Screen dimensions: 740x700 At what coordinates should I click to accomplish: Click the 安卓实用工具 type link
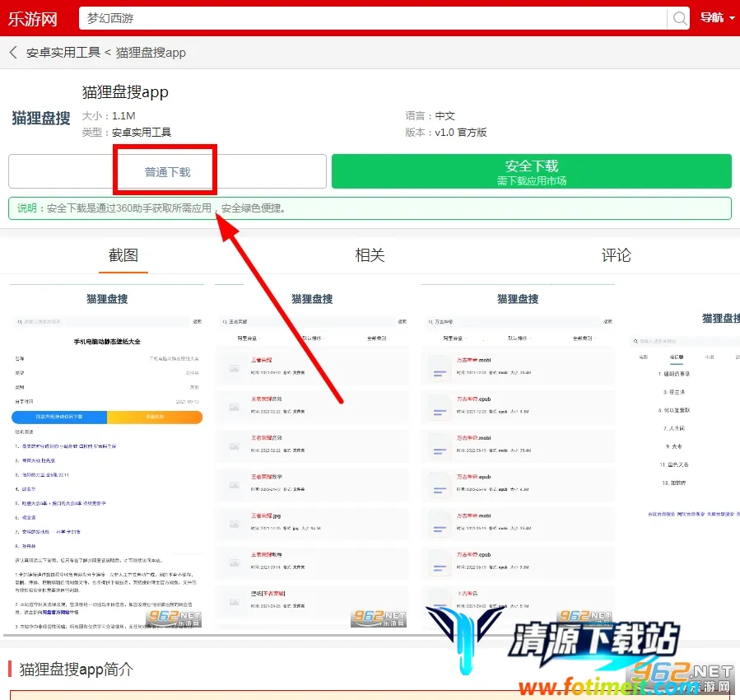142,133
